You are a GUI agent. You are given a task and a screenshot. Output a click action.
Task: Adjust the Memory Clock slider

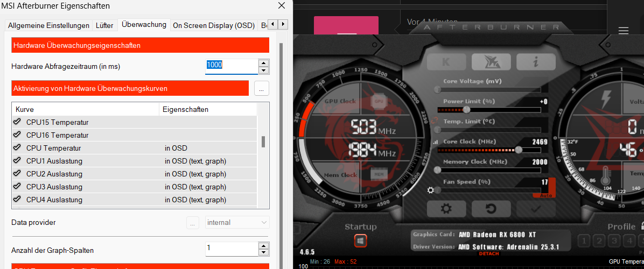point(438,170)
